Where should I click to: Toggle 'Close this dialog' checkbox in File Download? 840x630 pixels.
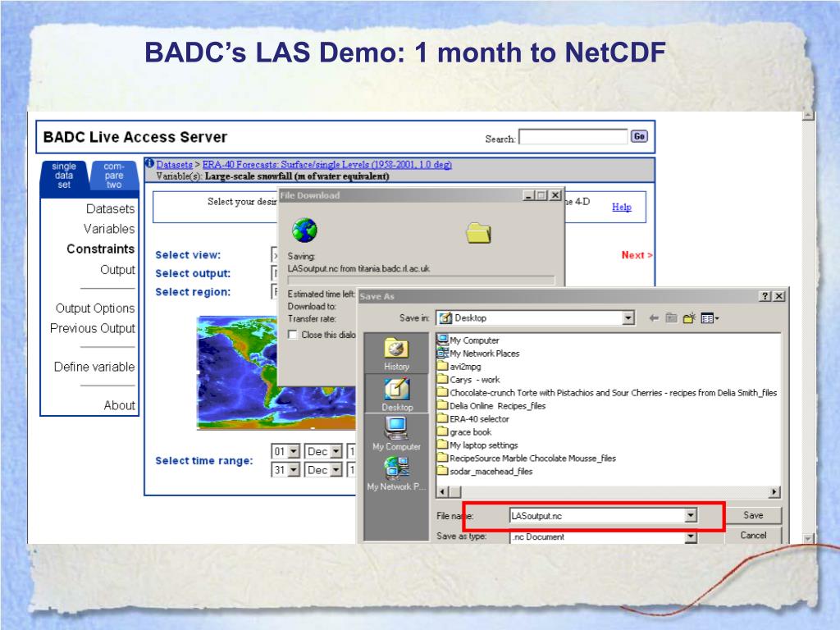click(x=293, y=335)
